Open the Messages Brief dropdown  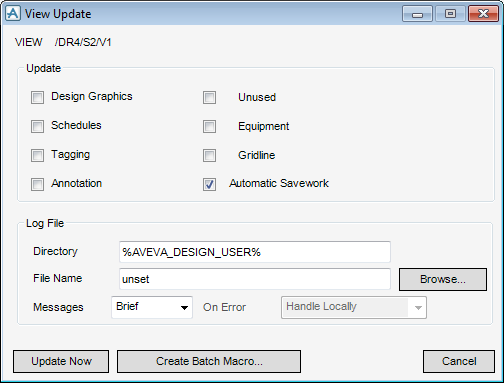click(152, 307)
